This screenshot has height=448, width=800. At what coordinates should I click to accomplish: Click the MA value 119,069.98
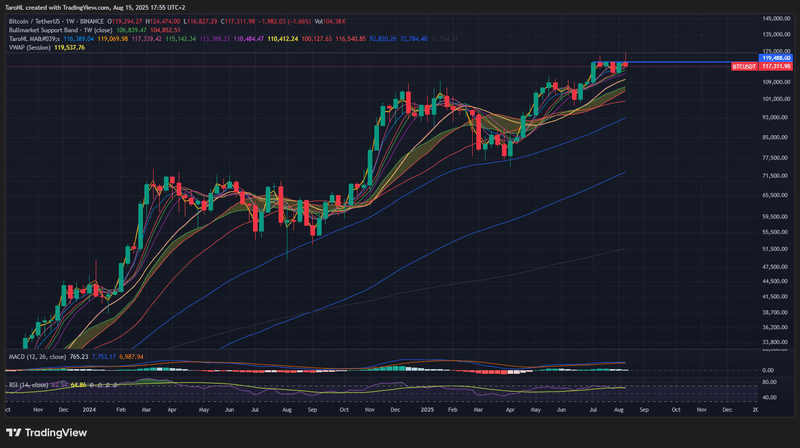113,39
